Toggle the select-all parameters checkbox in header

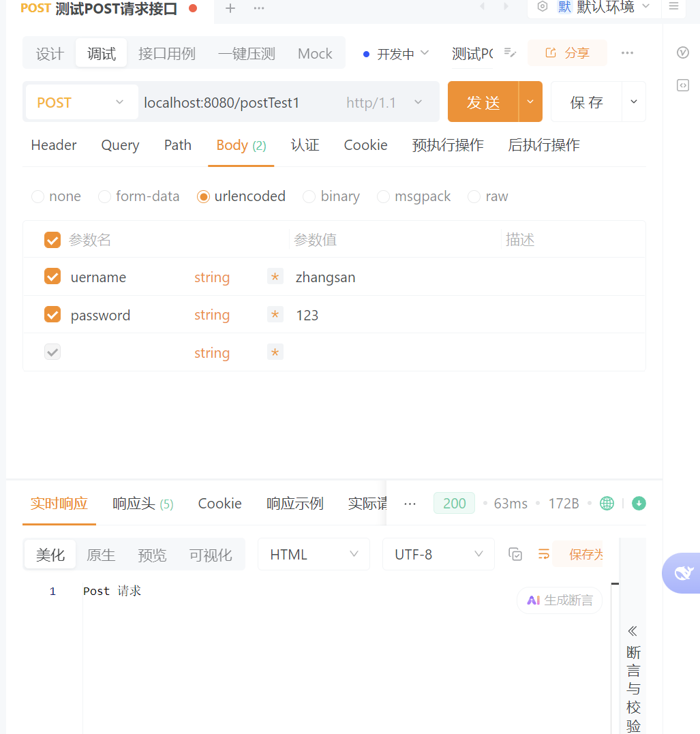tap(52, 240)
